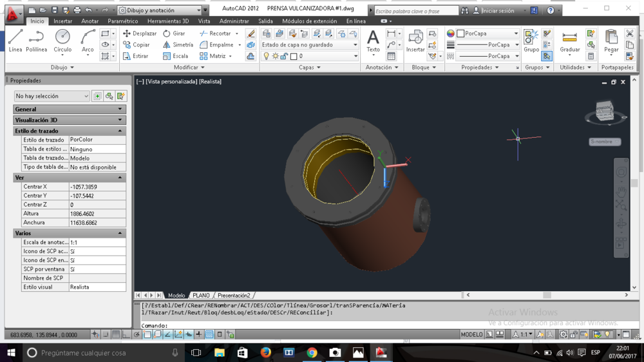The image size is (644, 362).
Task: Toggle the layer lightbulb on/off icon
Action: [x=266, y=57]
